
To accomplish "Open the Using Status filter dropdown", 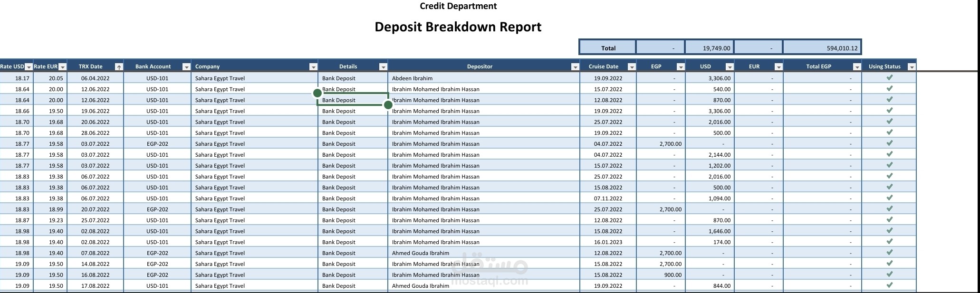I will tap(912, 67).
